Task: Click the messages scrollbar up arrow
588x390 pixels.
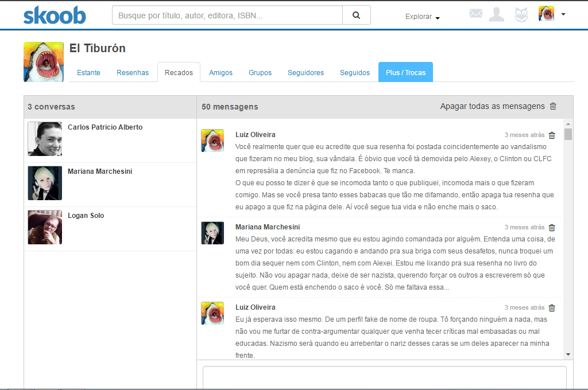Action: [568, 124]
